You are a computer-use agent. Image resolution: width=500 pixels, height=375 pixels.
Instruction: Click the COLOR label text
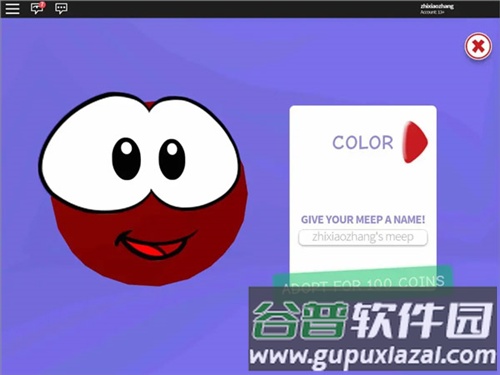click(363, 143)
